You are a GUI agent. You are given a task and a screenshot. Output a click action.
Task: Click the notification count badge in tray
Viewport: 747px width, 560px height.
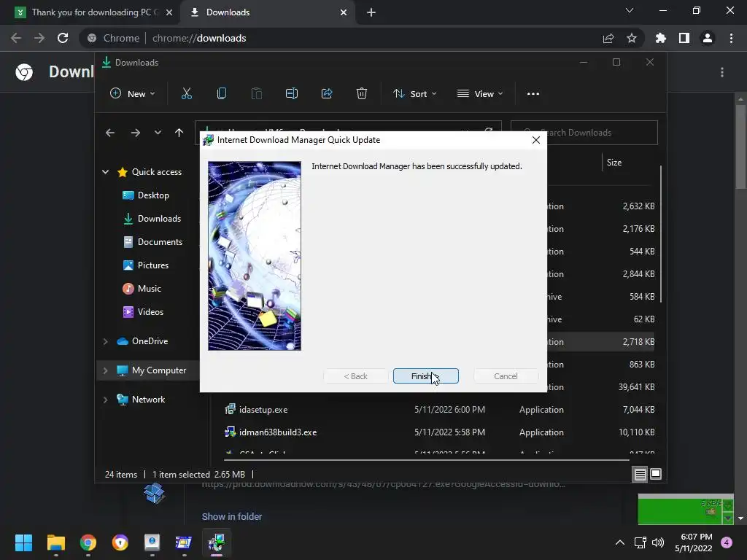coord(727,542)
